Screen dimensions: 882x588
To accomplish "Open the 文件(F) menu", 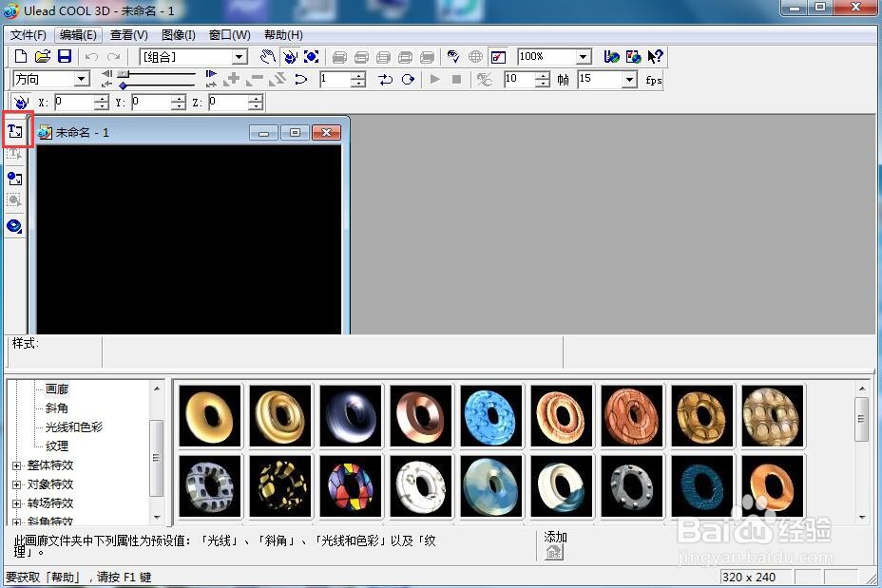I will tap(29, 35).
